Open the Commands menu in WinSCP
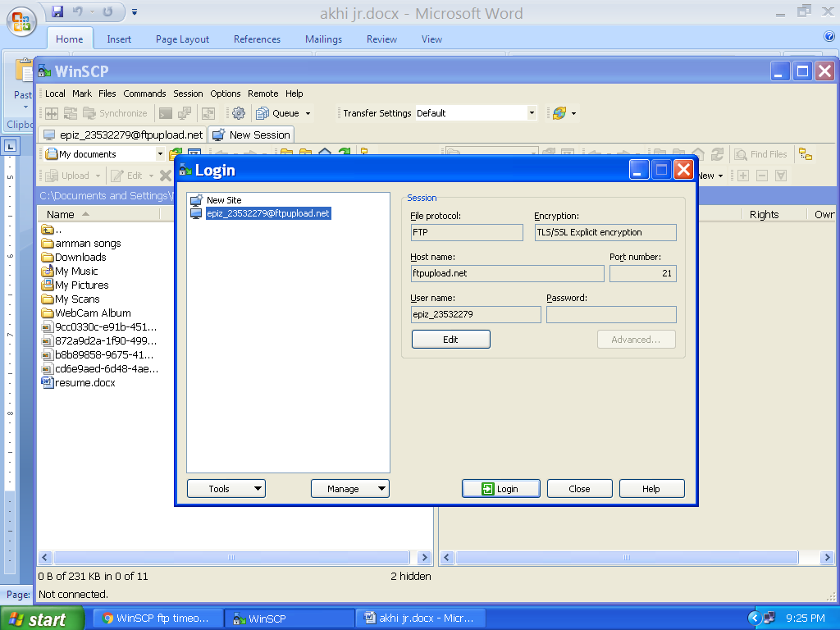The width and height of the screenshot is (840, 630). coord(144,94)
